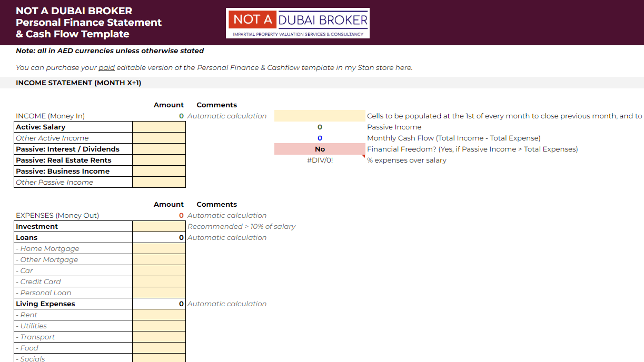644x362 pixels.
Task: Click the 'Loans' label cell
Action: 73,237
